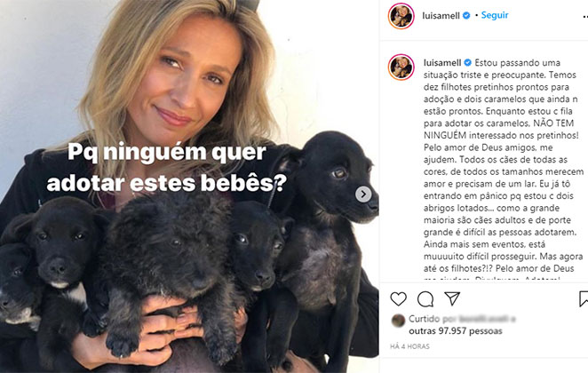This screenshot has width=588, height=373.
Task: Open luisamell username in the header
Action: (x=441, y=16)
